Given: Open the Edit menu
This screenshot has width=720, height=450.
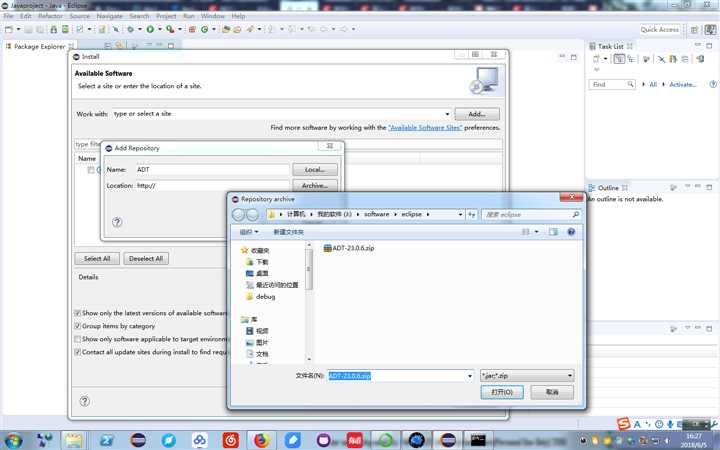Looking at the screenshot, I should point(26,16).
